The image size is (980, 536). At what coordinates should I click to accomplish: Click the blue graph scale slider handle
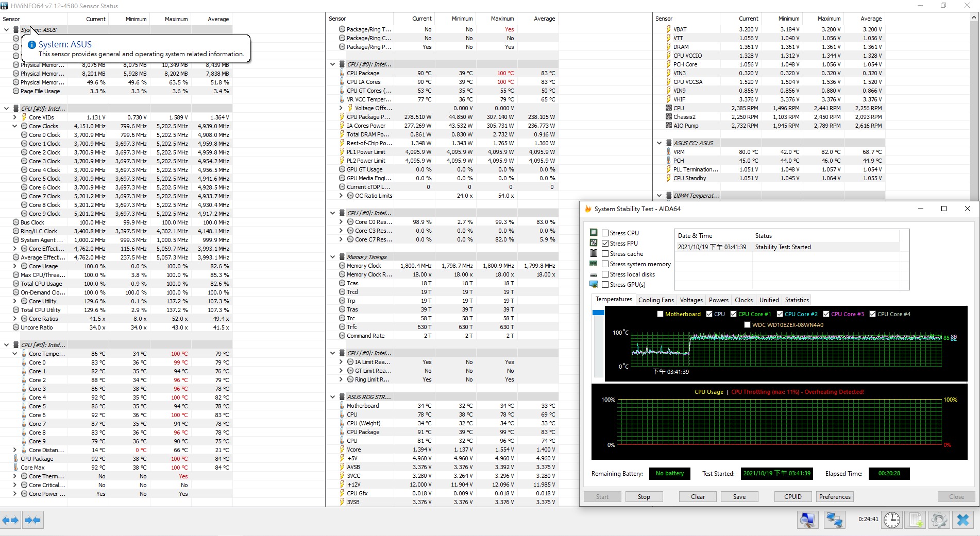tap(598, 313)
